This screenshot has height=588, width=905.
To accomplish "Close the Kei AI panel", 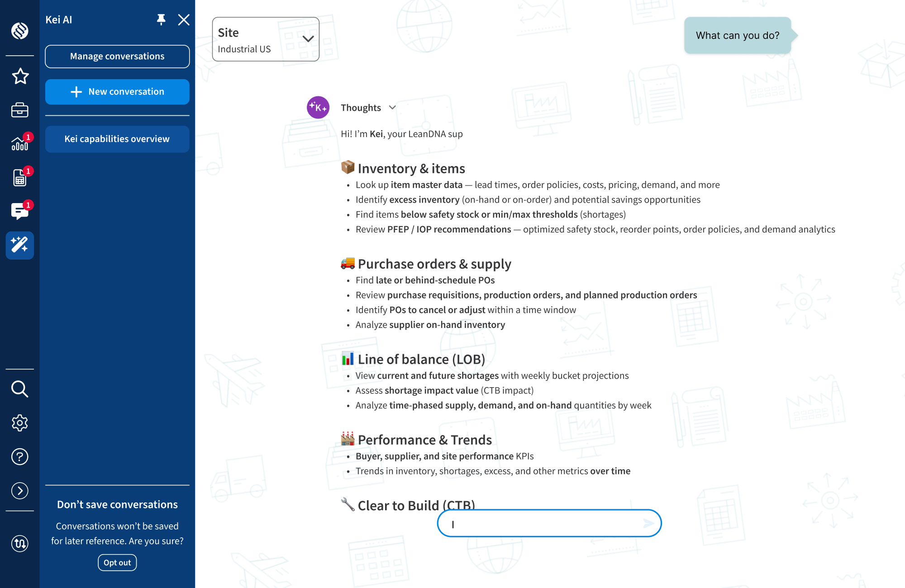I will 184,19.
